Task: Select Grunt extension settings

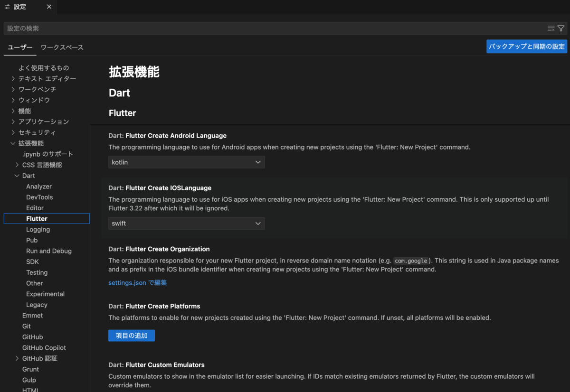Action: point(30,369)
